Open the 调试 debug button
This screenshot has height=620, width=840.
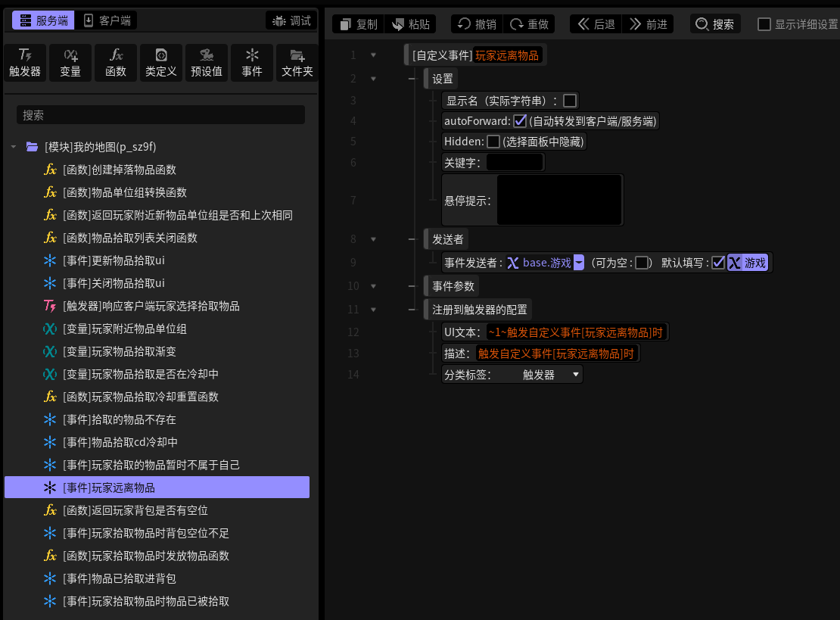(x=291, y=21)
